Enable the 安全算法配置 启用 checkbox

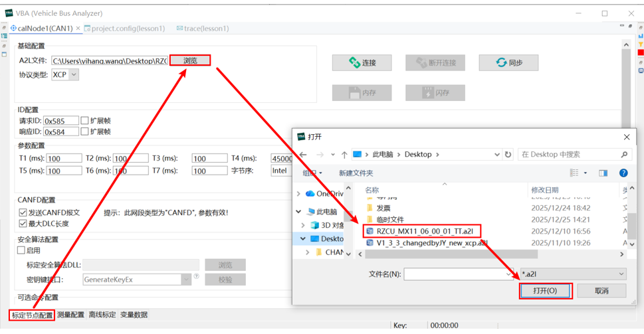[21, 250]
